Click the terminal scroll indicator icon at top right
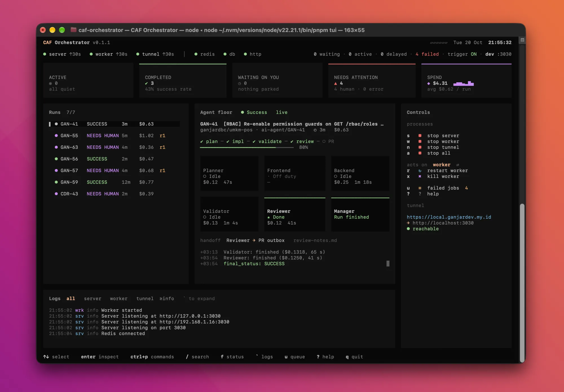This screenshot has height=392, width=564. point(522,40)
